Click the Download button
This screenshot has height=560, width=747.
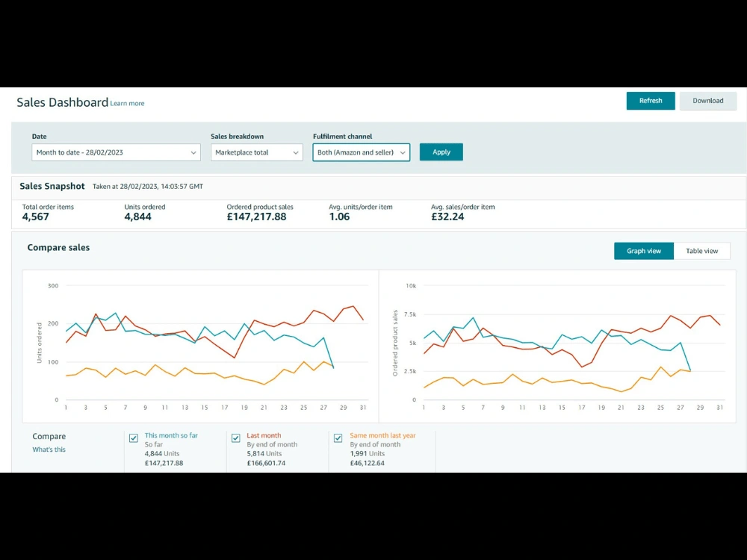coord(708,101)
